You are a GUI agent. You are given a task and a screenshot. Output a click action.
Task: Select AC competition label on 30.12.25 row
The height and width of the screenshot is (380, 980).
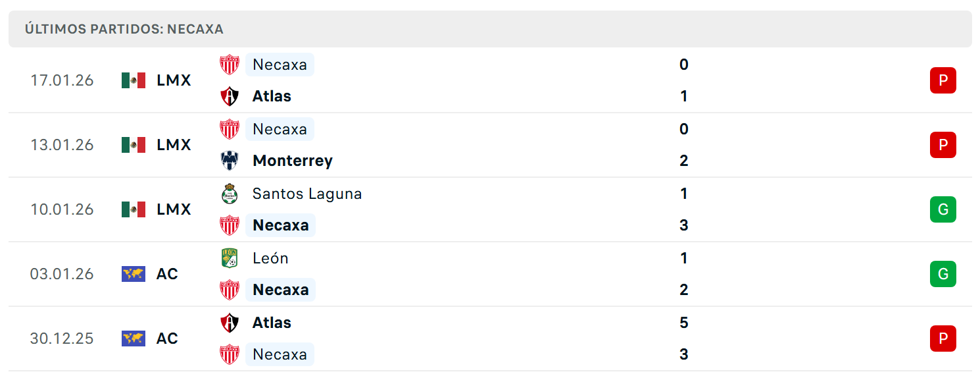pos(167,339)
